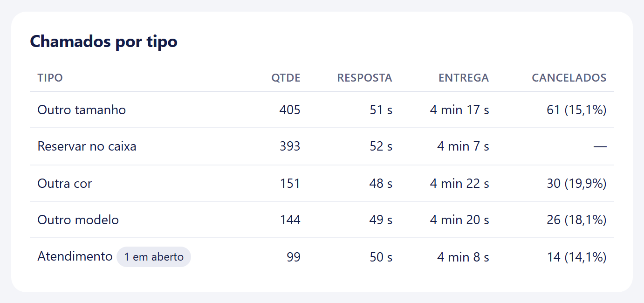Open the Outro tamanho row
Screen dimensions: 644x303
pyautogui.click(x=322, y=110)
